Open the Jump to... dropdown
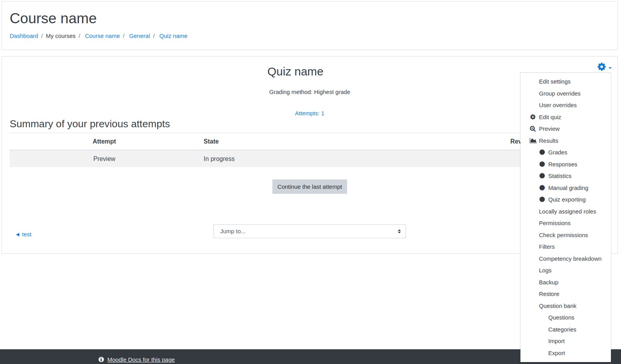This screenshot has height=364, width=621. (x=309, y=231)
